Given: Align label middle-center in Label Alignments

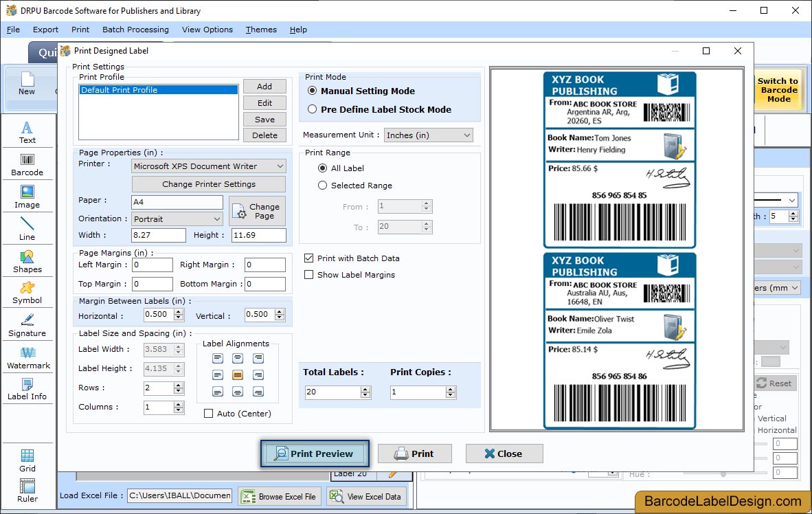Looking at the screenshot, I should (x=238, y=375).
